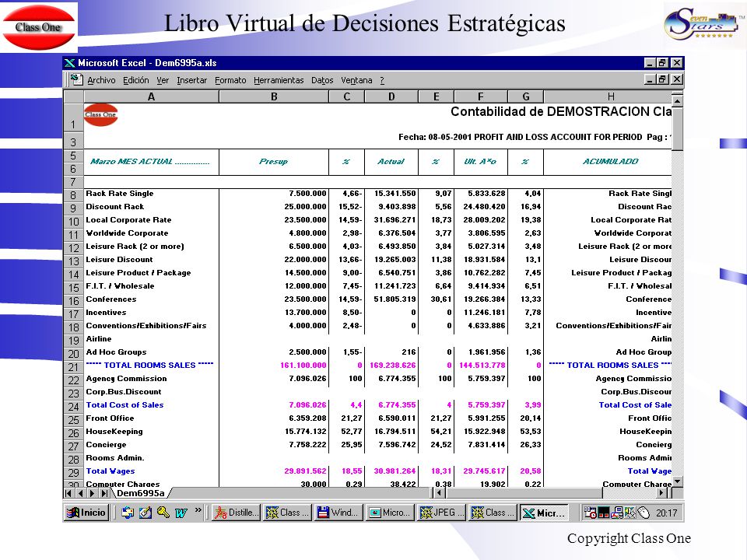Click previous sheet tab arrow
The image size is (747, 560).
point(80,493)
